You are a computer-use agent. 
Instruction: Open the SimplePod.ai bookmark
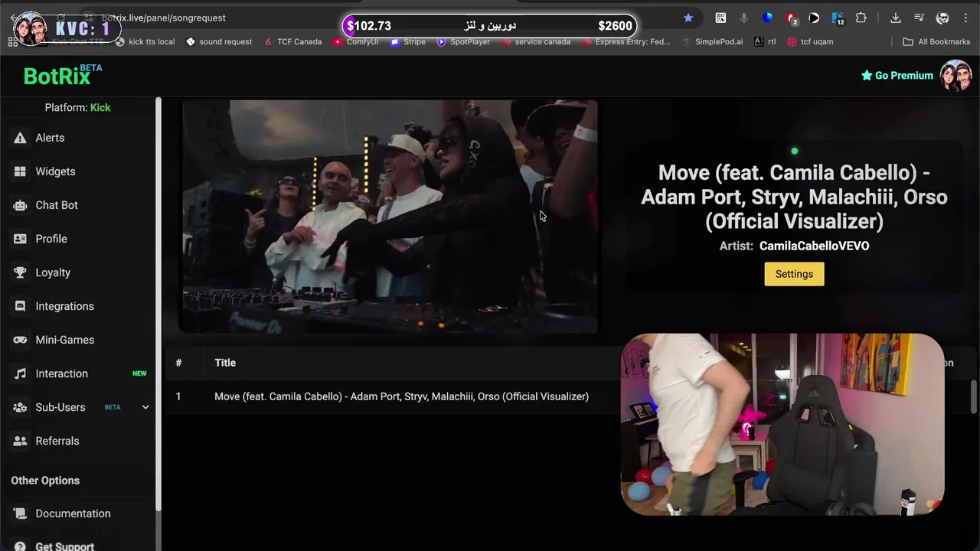[x=712, y=41]
